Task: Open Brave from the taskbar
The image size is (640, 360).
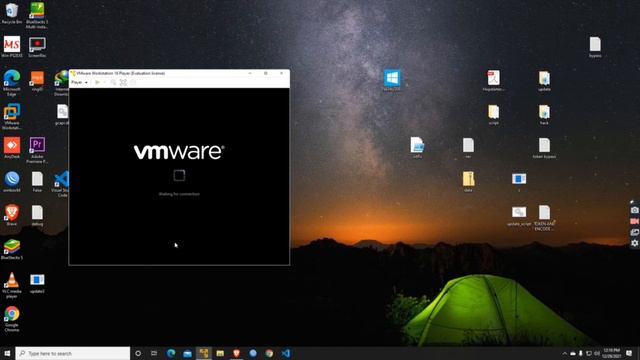Action: (x=236, y=353)
